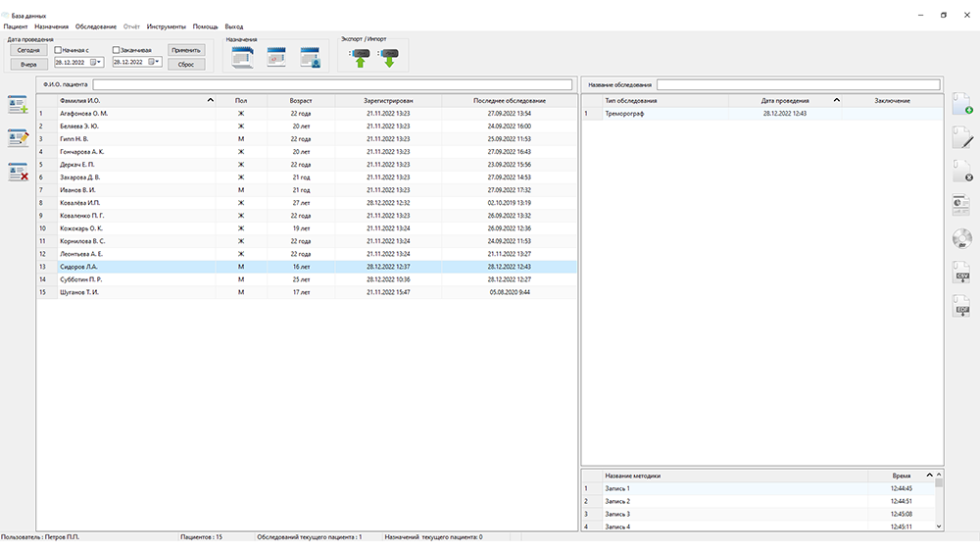The height and width of the screenshot is (552, 980).
Task: Click the delete patient icon
Action: (x=18, y=172)
